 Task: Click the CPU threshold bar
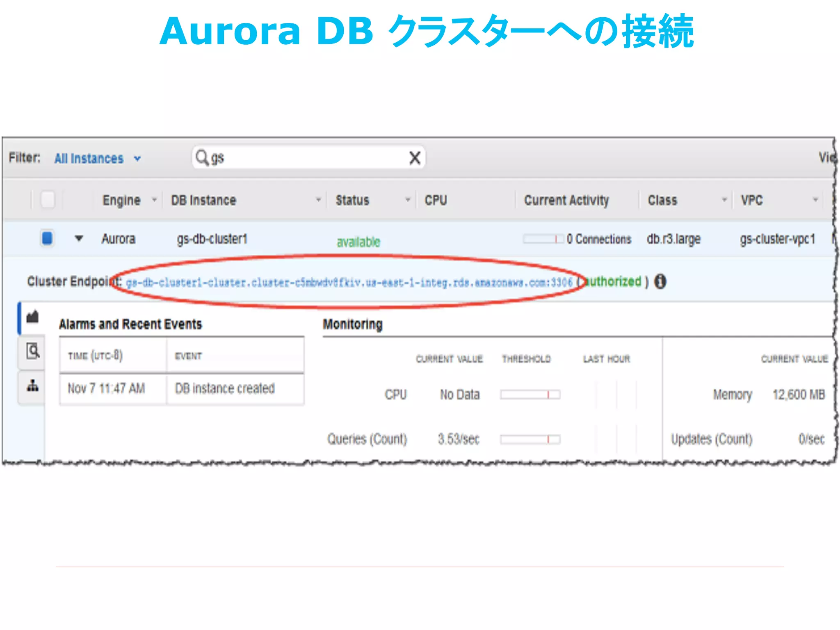point(530,395)
